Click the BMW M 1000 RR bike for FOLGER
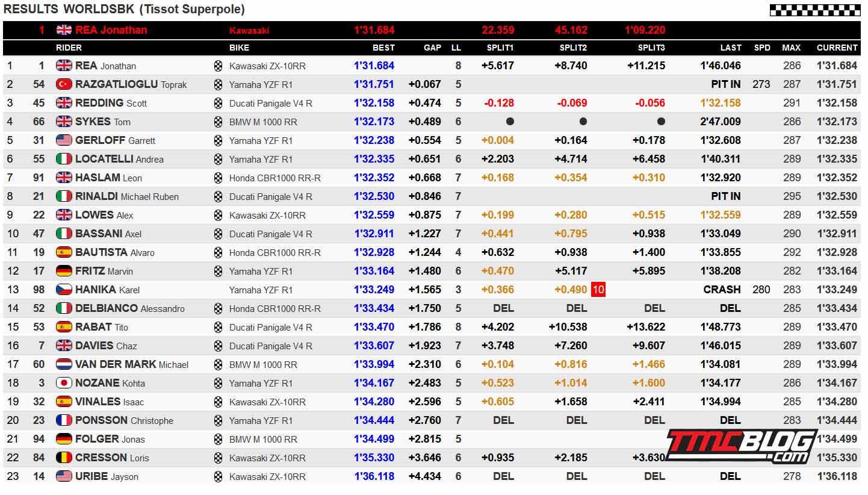Screen dimensions: 868x495 [264, 439]
